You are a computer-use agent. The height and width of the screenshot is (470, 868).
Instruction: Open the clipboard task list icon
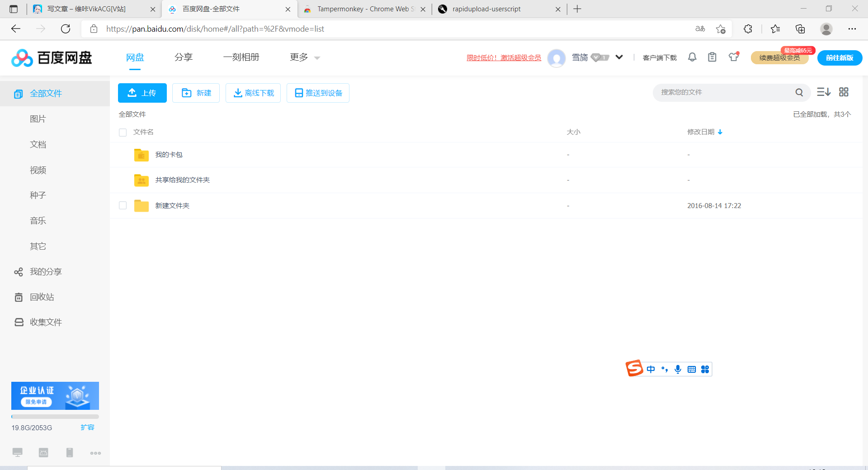coord(712,57)
